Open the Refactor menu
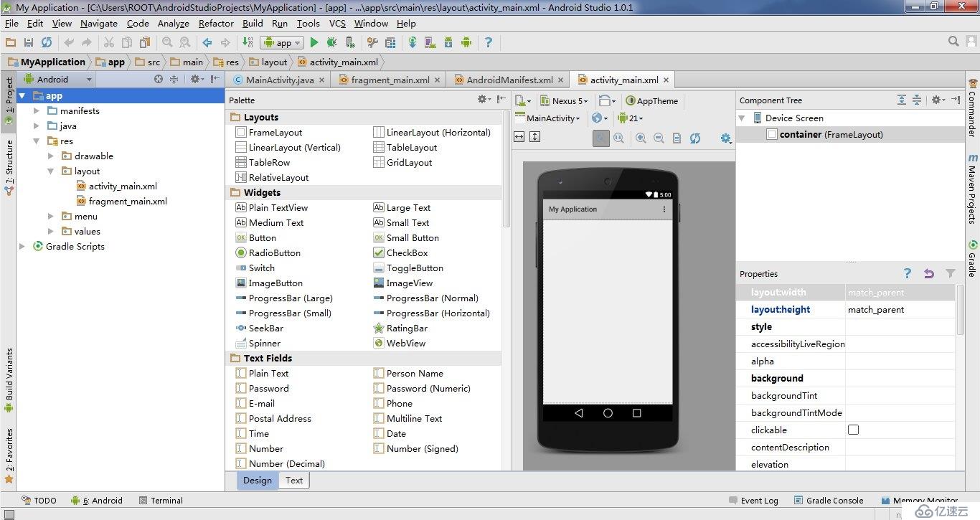980x520 pixels. 216,23
